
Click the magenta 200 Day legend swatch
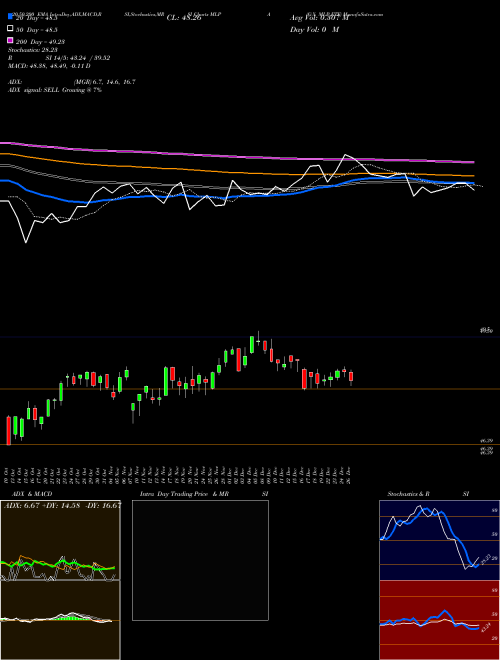click(x=11, y=40)
